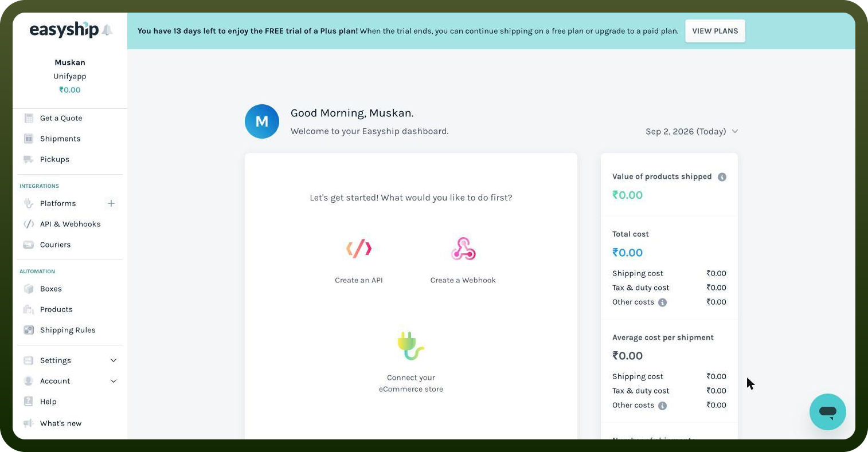Click the Unifyapp company name
The width and height of the screenshot is (868, 452).
(x=70, y=76)
